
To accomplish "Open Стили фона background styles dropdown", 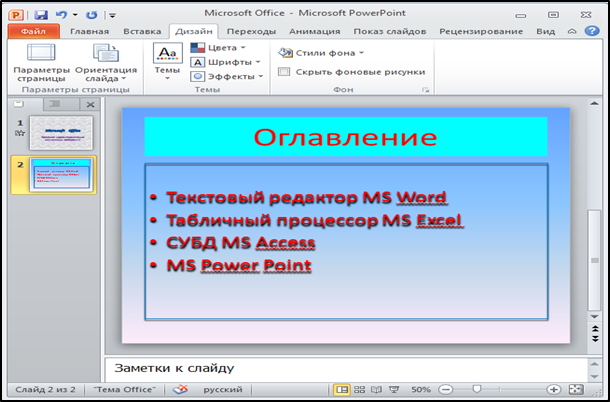I will pyautogui.click(x=321, y=53).
